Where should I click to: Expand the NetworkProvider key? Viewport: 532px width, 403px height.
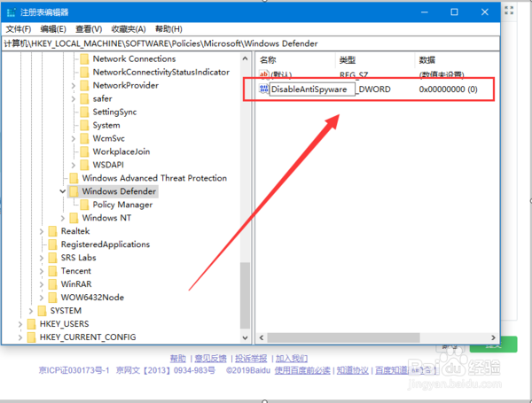(74, 86)
